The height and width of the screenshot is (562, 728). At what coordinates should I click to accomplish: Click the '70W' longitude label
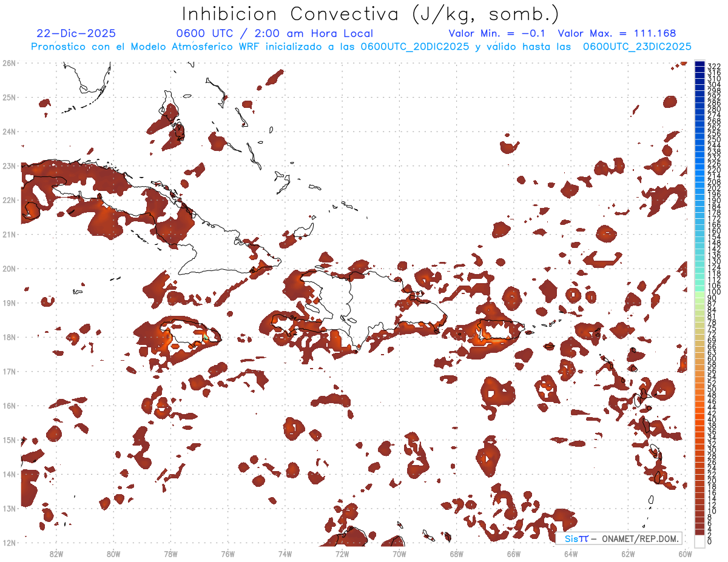click(399, 554)
